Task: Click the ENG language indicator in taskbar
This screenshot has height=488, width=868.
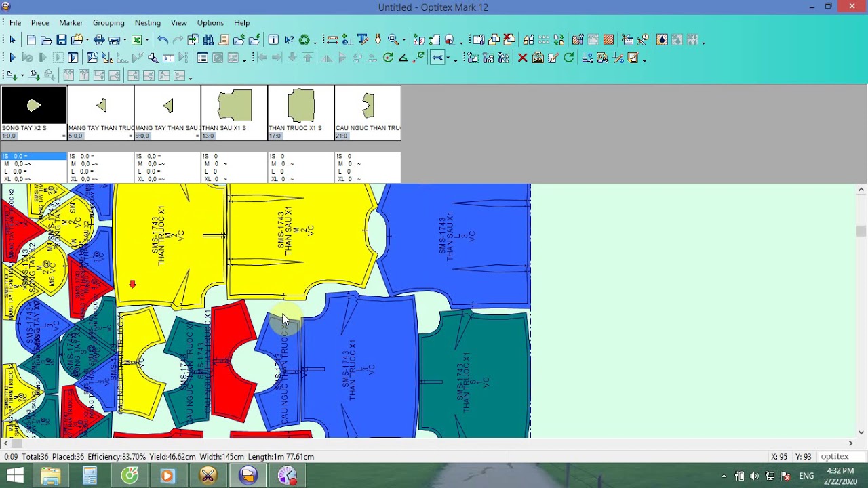Action: pos(806,476)
